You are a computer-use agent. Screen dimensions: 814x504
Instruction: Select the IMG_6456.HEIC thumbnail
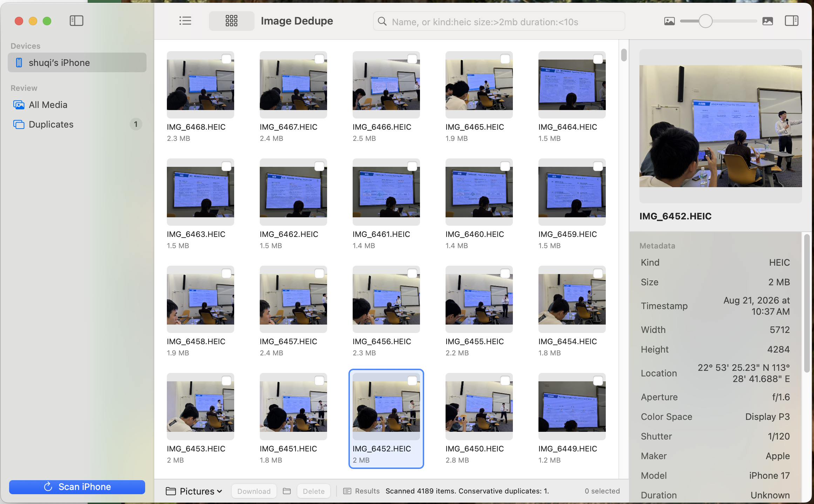[386, 299]
